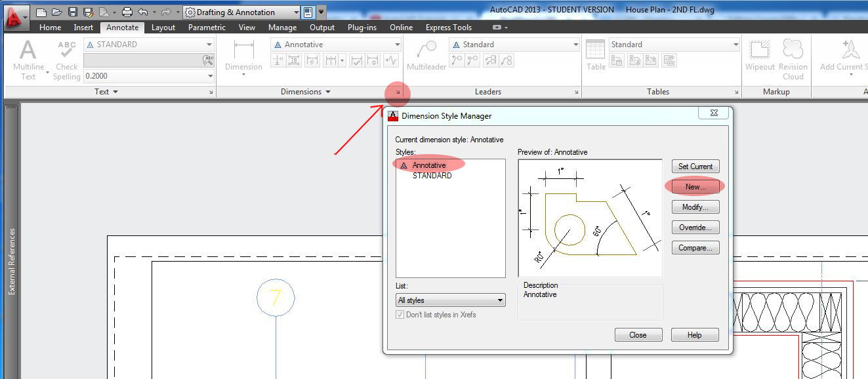Viewport: 868px width, 379px height.
Task: Switch to the Manage ribbon tab
Action: (282, 28)
